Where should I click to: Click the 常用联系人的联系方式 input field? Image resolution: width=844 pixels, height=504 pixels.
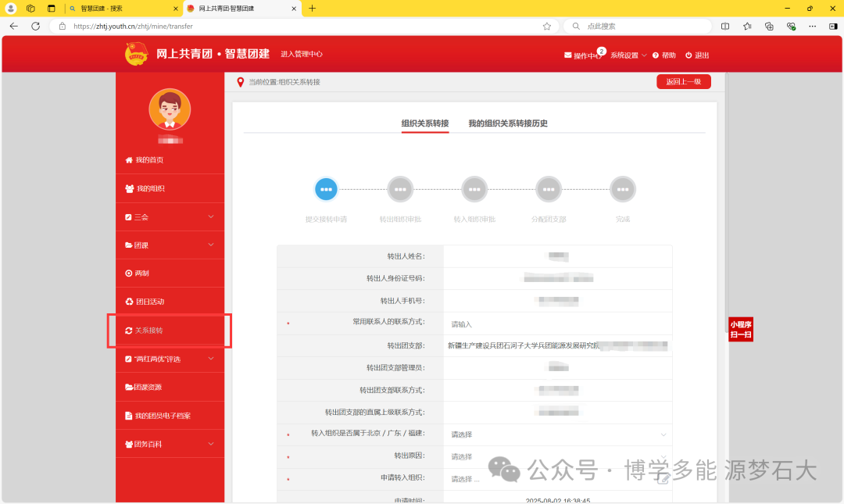557,323
